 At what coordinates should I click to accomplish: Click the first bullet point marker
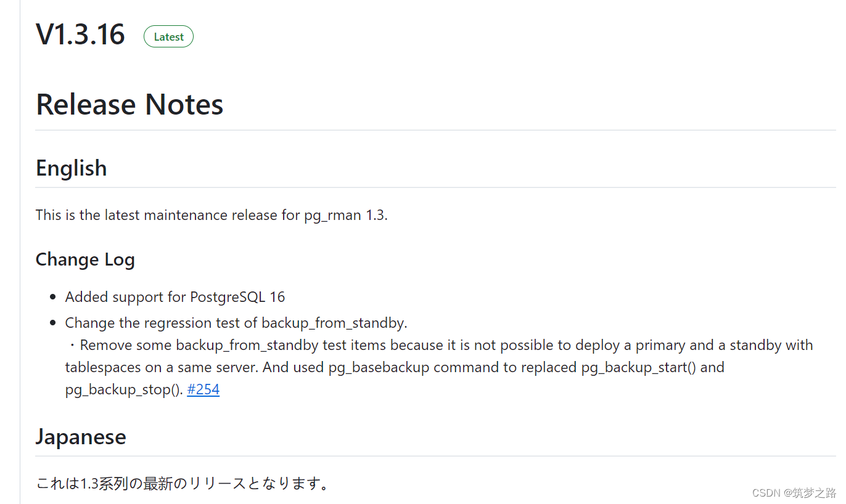pyautogui.click(x=53, y=298)
